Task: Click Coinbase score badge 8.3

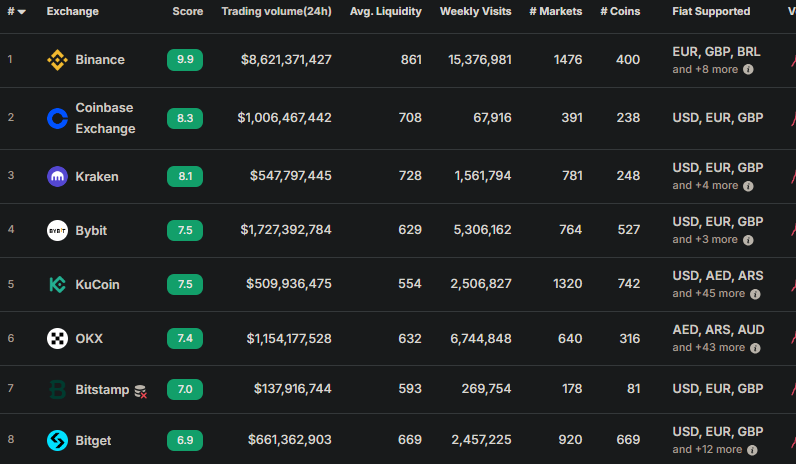Action: (x=185, y=118)
